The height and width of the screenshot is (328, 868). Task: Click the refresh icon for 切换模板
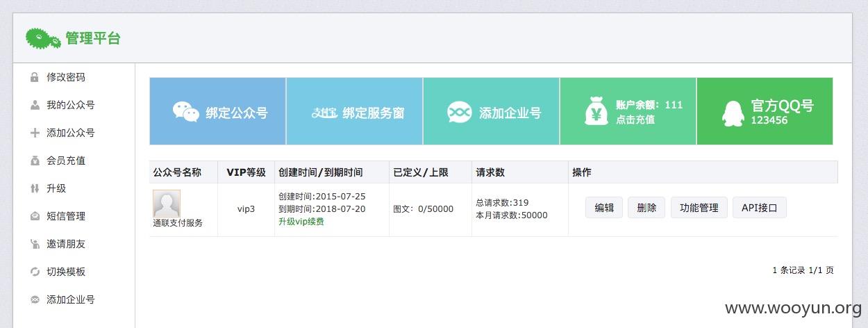click(x=35, y=272)
